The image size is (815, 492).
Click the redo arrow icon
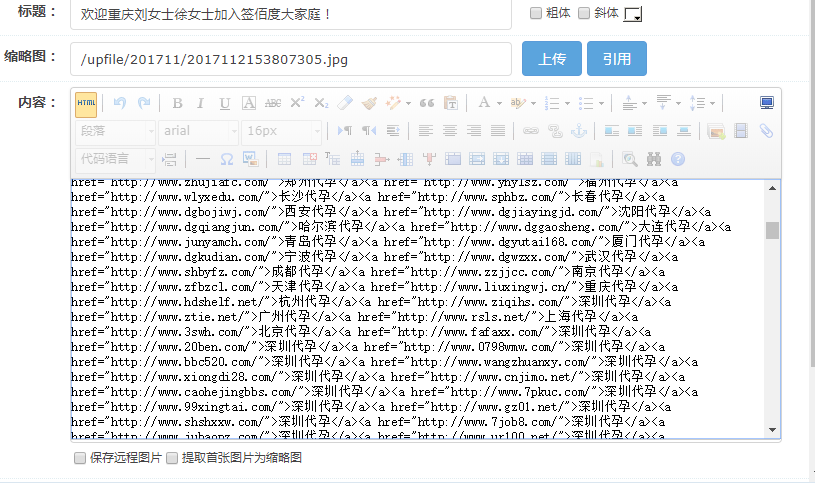point(144,103)
